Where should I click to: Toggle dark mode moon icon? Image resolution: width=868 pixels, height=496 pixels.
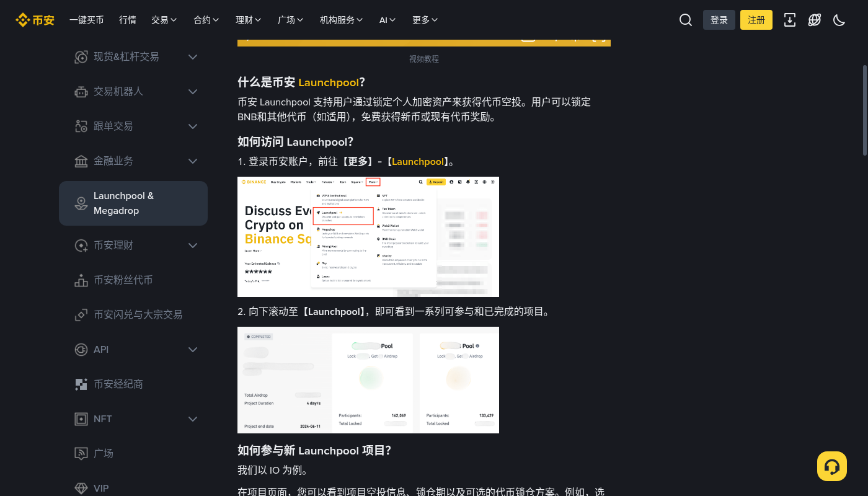click(x=839, y=20)
